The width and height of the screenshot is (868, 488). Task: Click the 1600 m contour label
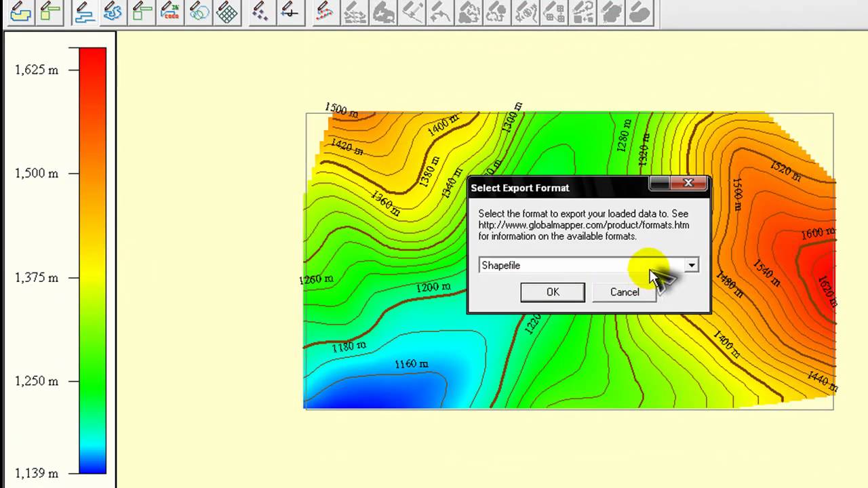pyautogui.click(x=818, y=232)
